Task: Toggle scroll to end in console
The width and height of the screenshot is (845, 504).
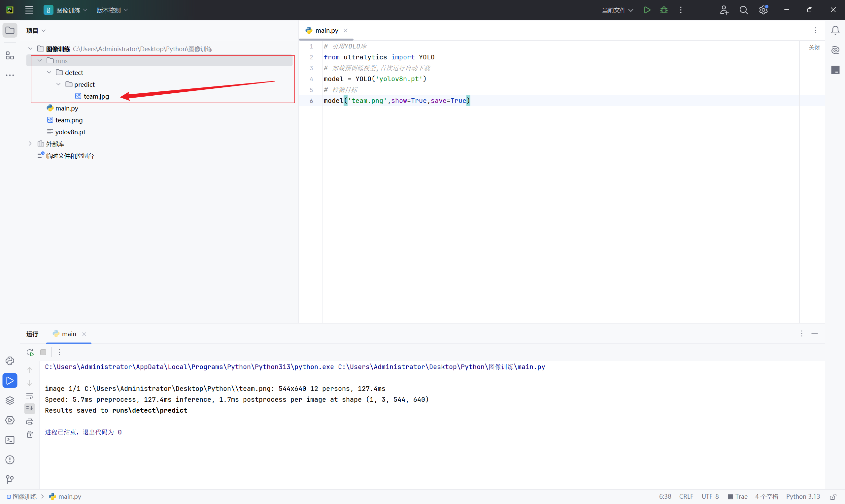Action: [30, 409]
